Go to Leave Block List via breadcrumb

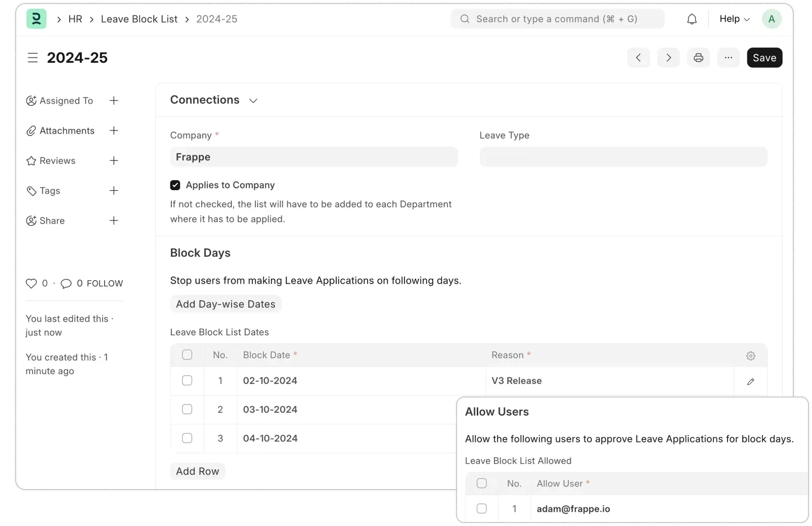point(139,19)
